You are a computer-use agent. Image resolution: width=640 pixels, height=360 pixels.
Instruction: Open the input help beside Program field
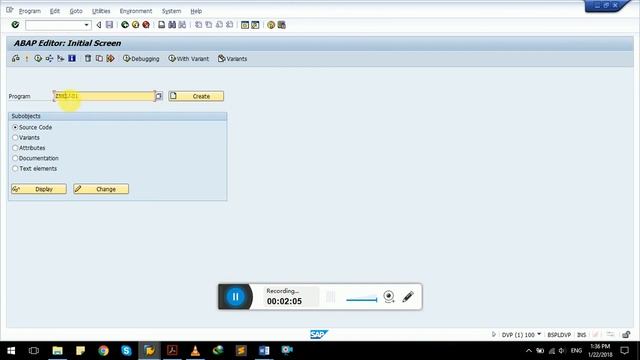(x=158, y=96)
